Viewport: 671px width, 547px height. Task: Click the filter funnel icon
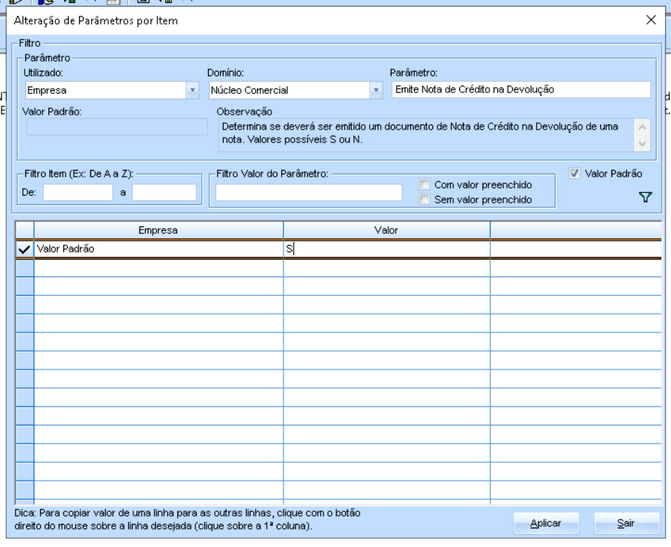645,197
